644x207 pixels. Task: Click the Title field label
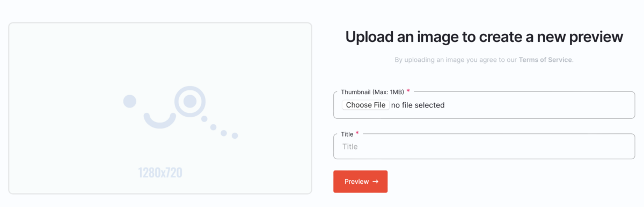click(347, 134)
